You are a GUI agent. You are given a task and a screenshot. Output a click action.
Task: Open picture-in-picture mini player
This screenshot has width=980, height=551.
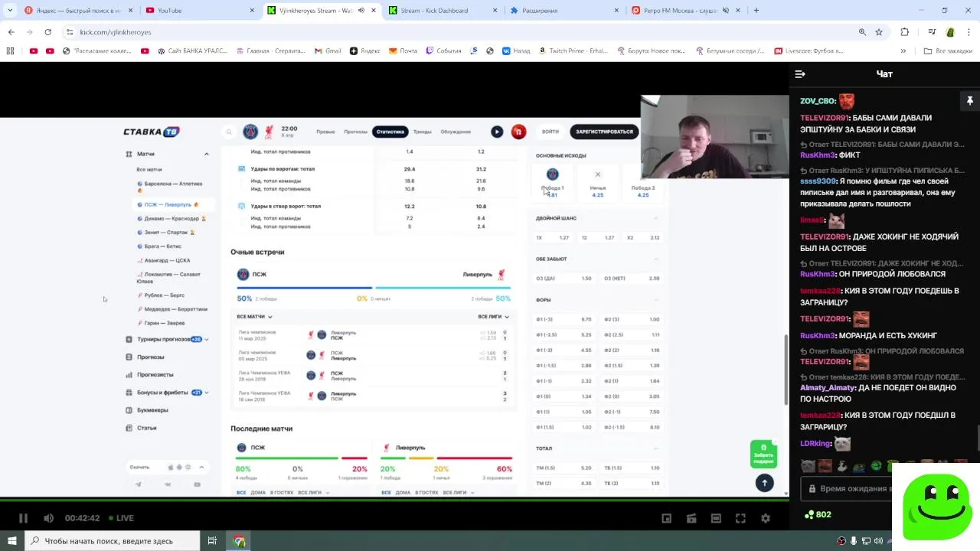667,518
